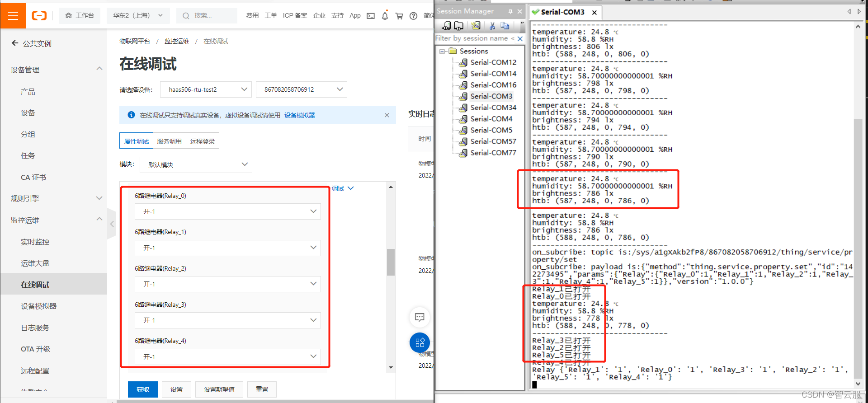Screen dimensions: 868x403
Task: Open the shopping cart icon
Action: coord(399,16)
